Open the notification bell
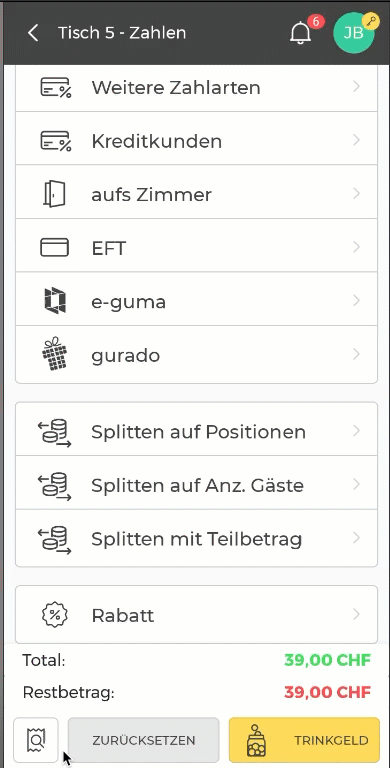This screenshot has height=768, width=390. (300, 33)
